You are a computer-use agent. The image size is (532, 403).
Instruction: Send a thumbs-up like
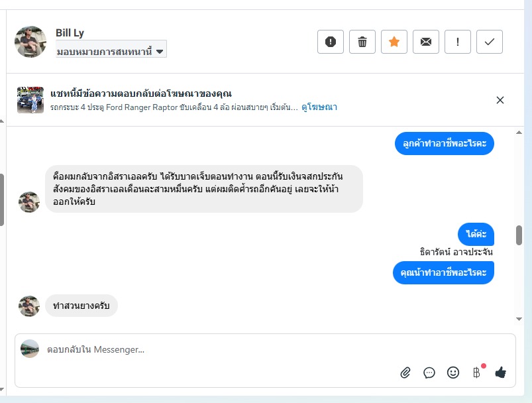click(500, 373)
